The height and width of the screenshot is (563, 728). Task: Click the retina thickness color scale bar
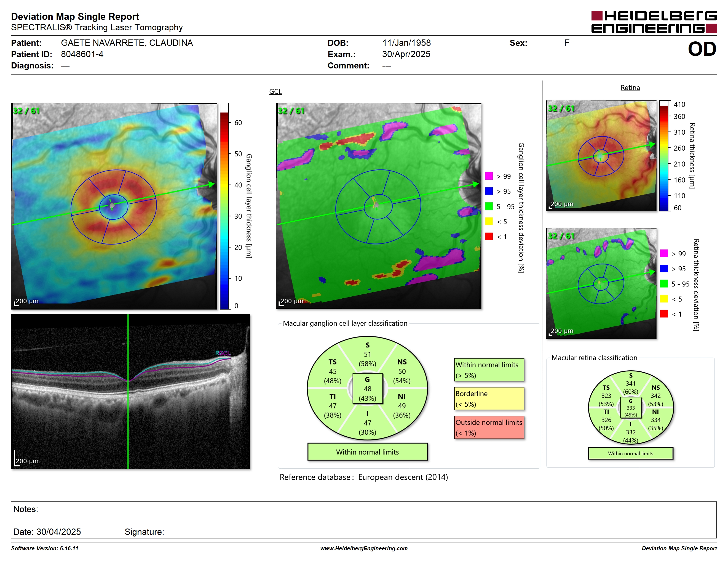(x=664, y=155)
